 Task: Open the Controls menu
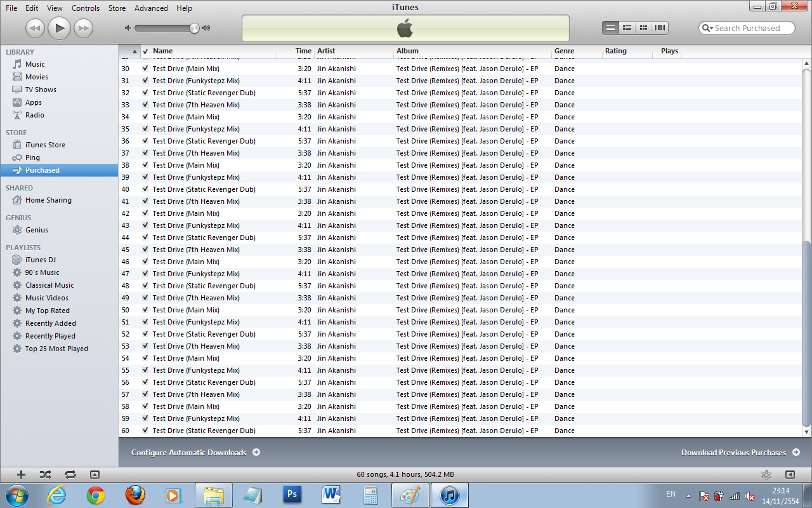tap(86, 8)
